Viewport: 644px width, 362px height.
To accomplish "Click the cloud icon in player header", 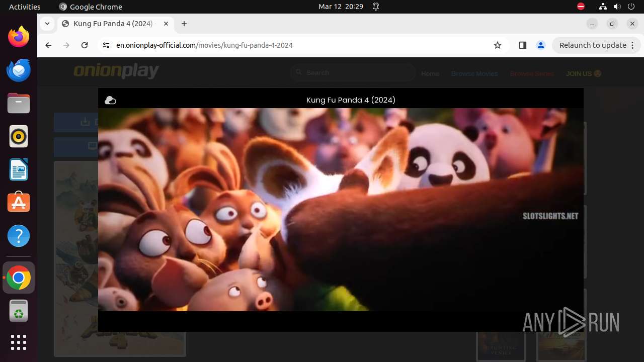I will (110, 101).
